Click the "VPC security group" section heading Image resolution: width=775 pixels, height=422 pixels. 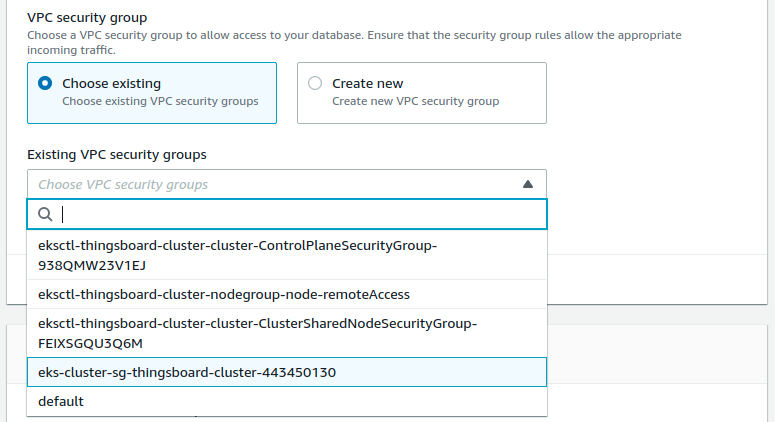pos(87,17)
